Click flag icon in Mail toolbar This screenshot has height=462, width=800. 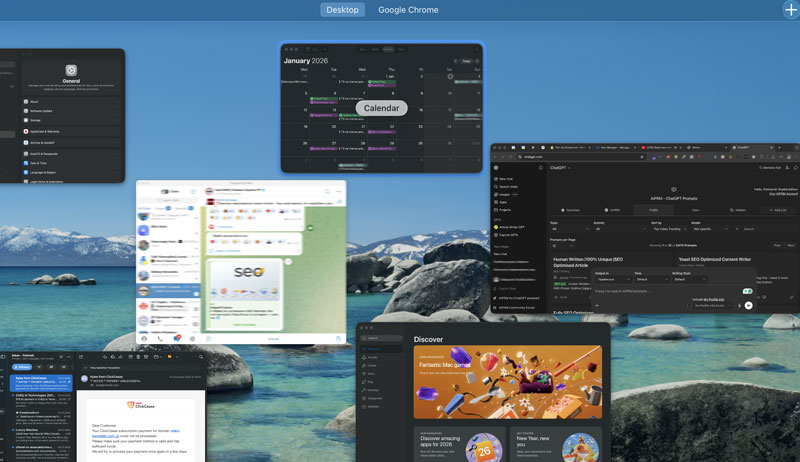(x=169, y=357)
